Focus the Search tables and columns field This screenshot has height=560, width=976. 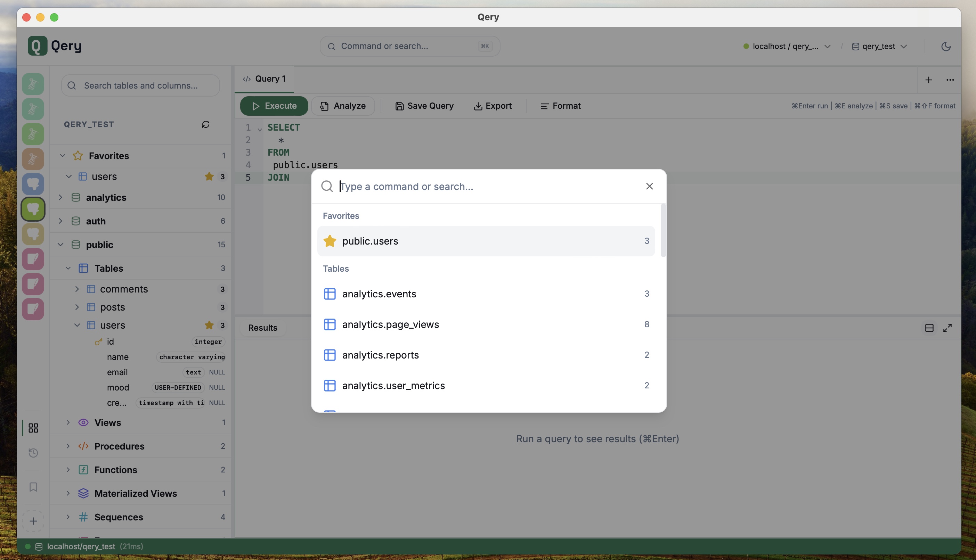click(141, 85)
